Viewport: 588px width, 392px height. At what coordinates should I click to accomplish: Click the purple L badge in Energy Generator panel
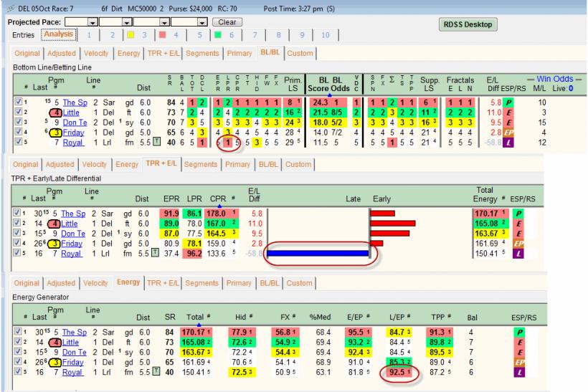[519, 372]
